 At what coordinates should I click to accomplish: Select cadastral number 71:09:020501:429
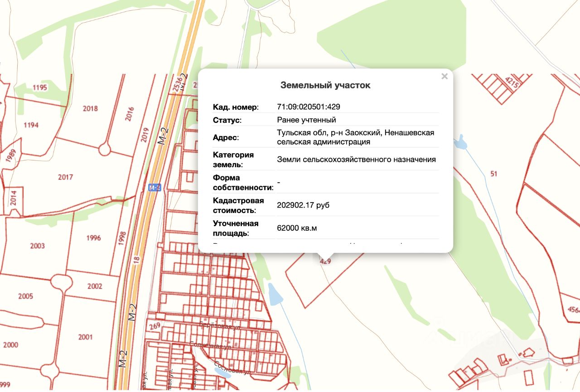309,107
